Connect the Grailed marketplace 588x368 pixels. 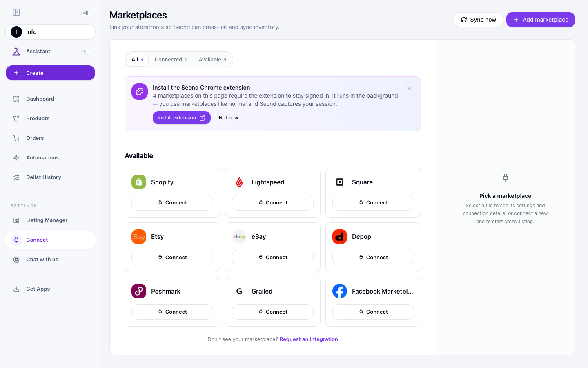click(273, 312)
